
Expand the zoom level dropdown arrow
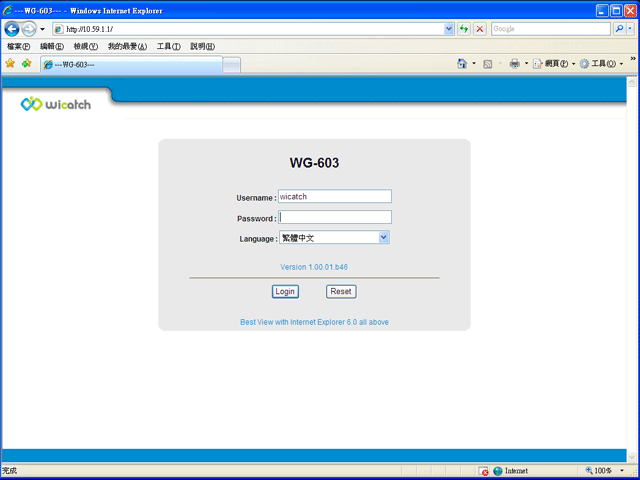coord(622,471)
